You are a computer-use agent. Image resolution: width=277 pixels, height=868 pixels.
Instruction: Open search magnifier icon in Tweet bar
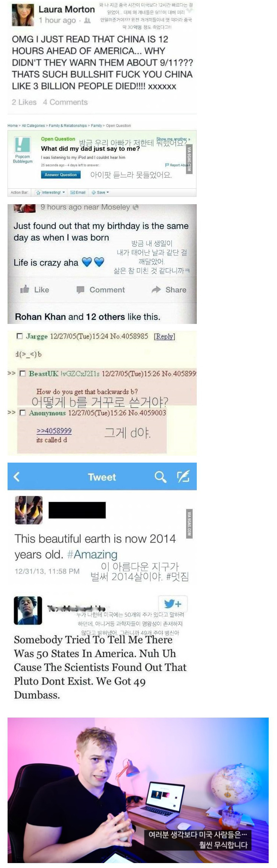[160, 477]
